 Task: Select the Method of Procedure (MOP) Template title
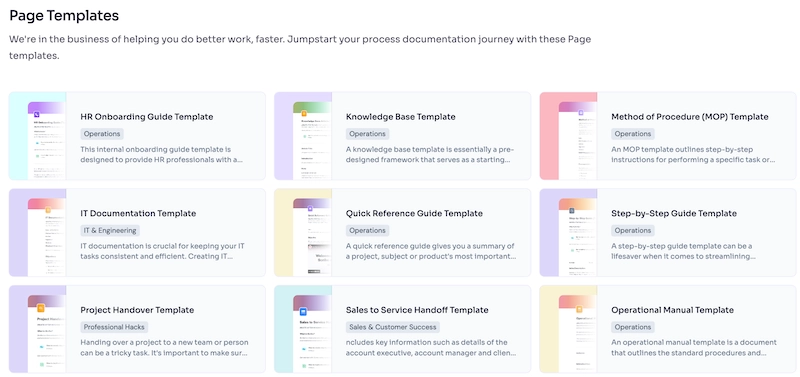click(x=690, y=117)
